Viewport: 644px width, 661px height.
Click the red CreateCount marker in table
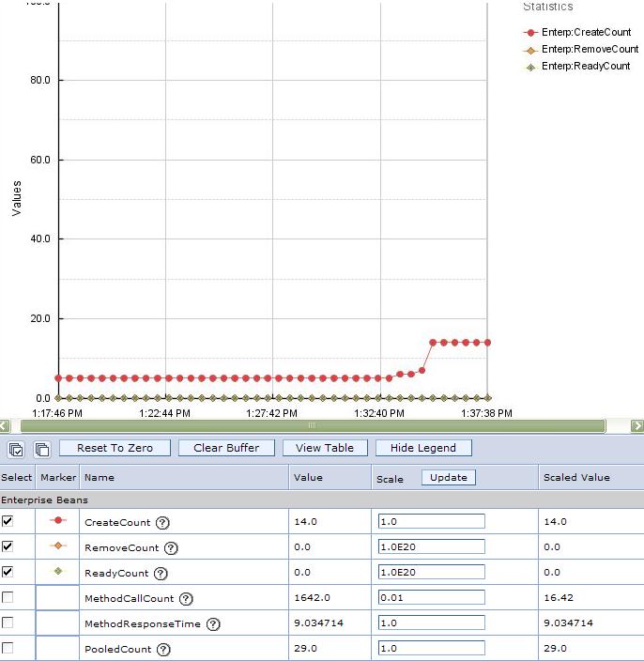tap(58, 520)
